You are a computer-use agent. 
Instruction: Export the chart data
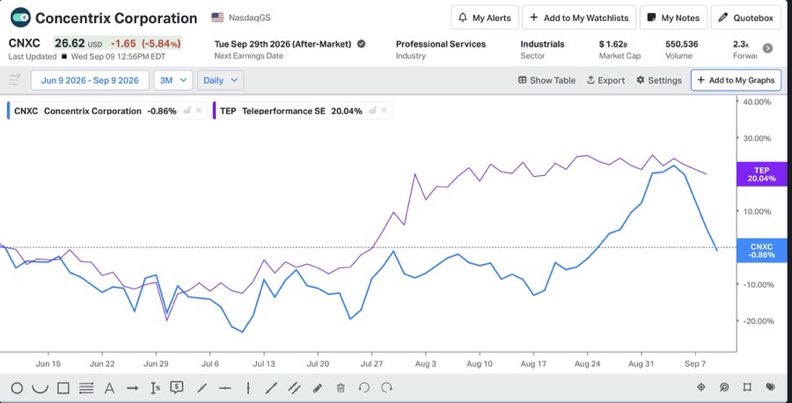tap(606, 80)
